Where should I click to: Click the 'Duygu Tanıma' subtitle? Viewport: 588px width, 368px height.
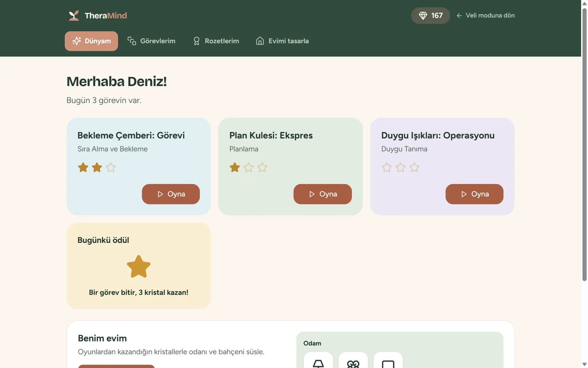click(404, 149)
